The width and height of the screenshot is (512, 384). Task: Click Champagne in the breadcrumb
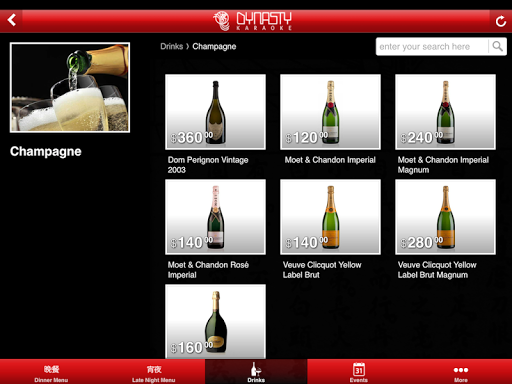point(214,46)
